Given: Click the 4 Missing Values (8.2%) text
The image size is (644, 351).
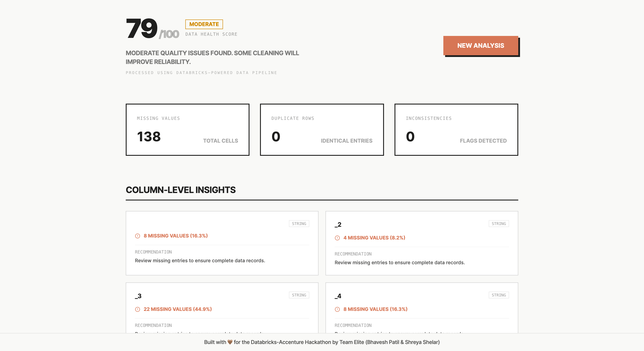Looking at the screenshot, I should [x=374, y=238].
